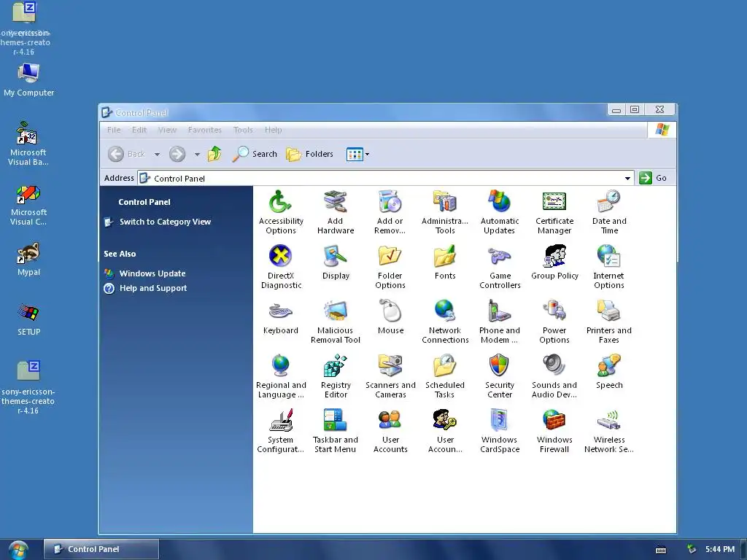Open the Views dropdown button
The width and height of the screenshot is (747, 560).
[357, 155]
